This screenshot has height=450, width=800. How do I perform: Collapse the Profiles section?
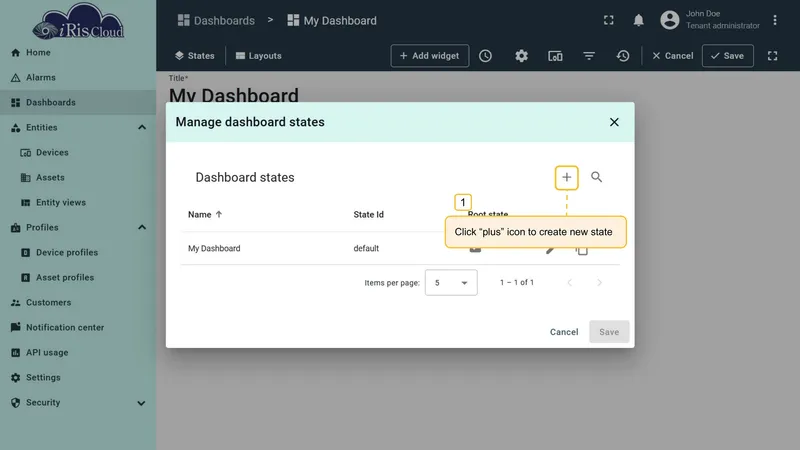(142, 228)
